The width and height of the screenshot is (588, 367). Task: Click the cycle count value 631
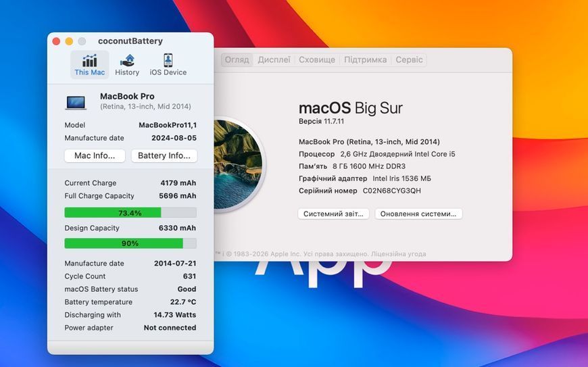[x=189, y=276]
